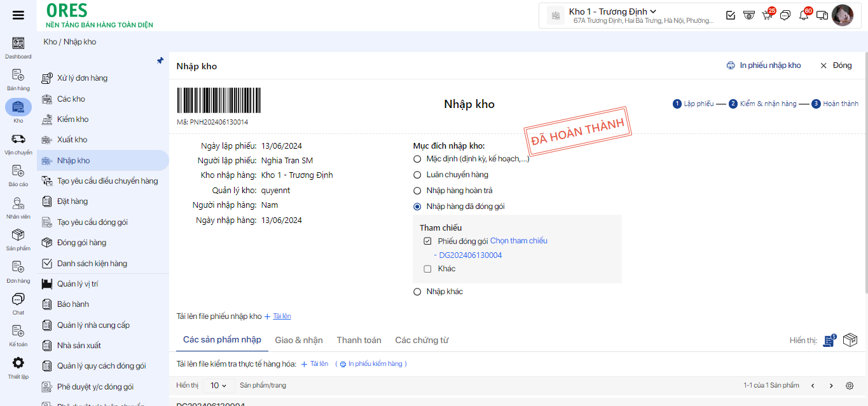Check the Khác reference checkbox
This screenshot has width=868, height=406.
[427, 269]
